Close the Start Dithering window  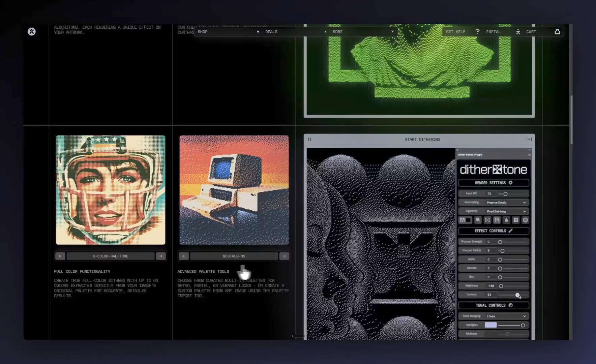[529, 140]
